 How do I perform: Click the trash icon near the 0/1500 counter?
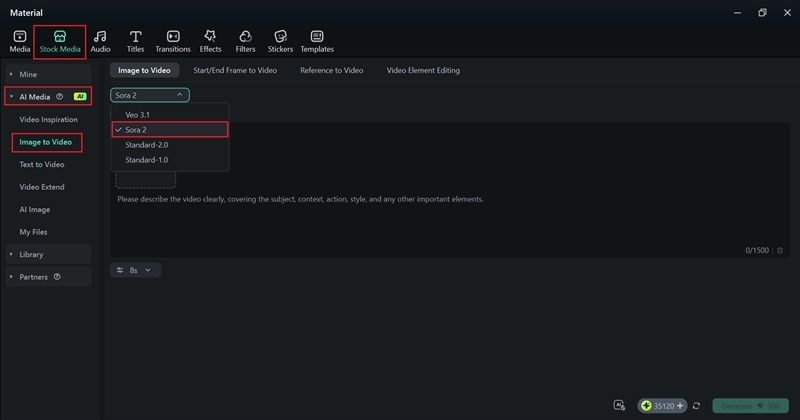coord(780,251)
